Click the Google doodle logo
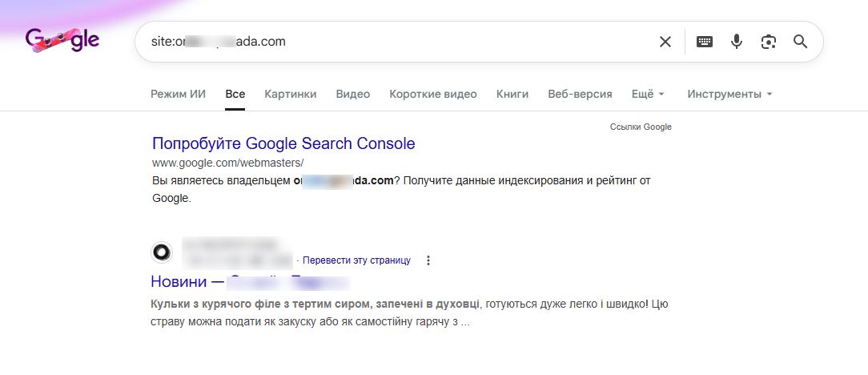This screenshot has height=375, width=868. [62, 41]
